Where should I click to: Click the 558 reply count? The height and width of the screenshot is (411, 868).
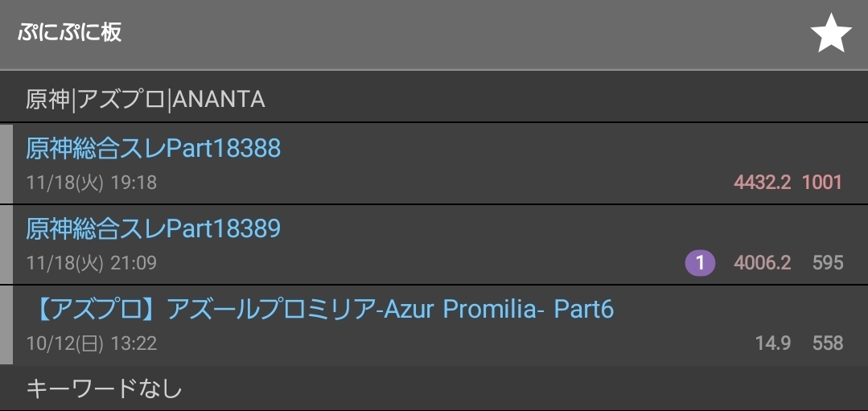click(827, 343)
